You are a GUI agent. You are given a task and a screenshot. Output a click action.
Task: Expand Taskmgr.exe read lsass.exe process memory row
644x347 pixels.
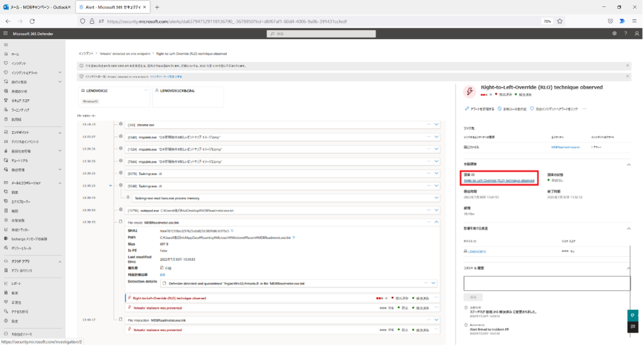(437, 198)
